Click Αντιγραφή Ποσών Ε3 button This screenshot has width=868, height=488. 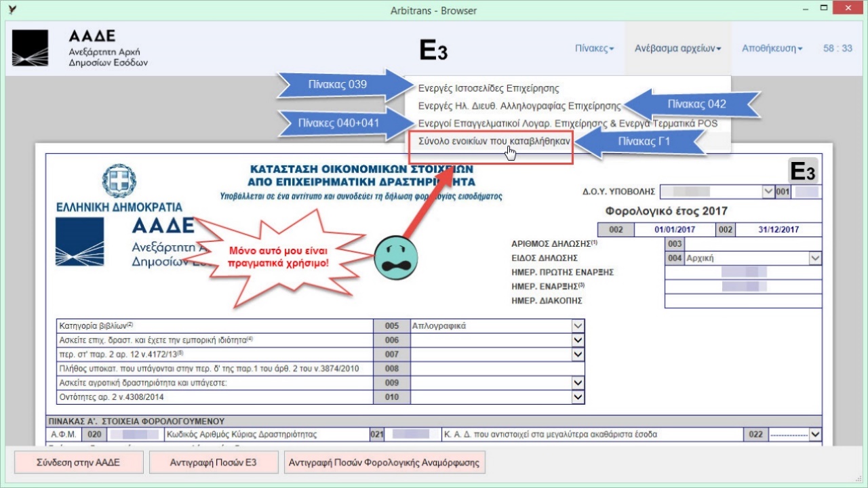point(214,463)
